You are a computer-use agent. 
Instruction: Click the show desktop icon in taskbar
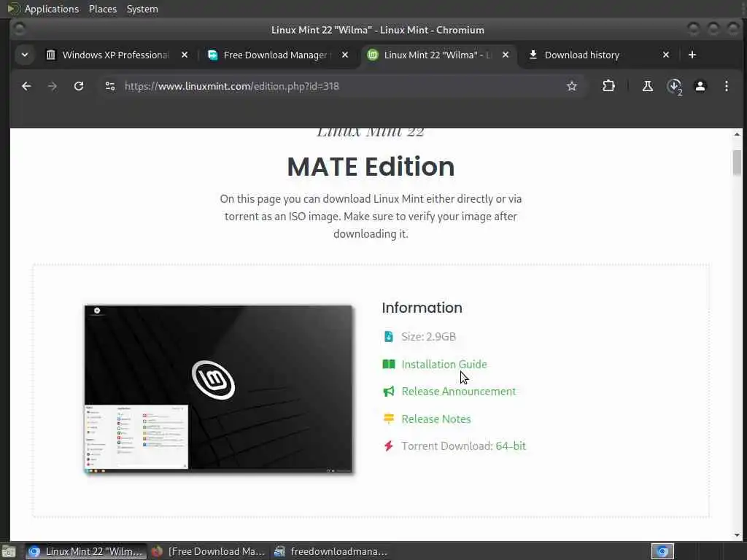[9, 552]
